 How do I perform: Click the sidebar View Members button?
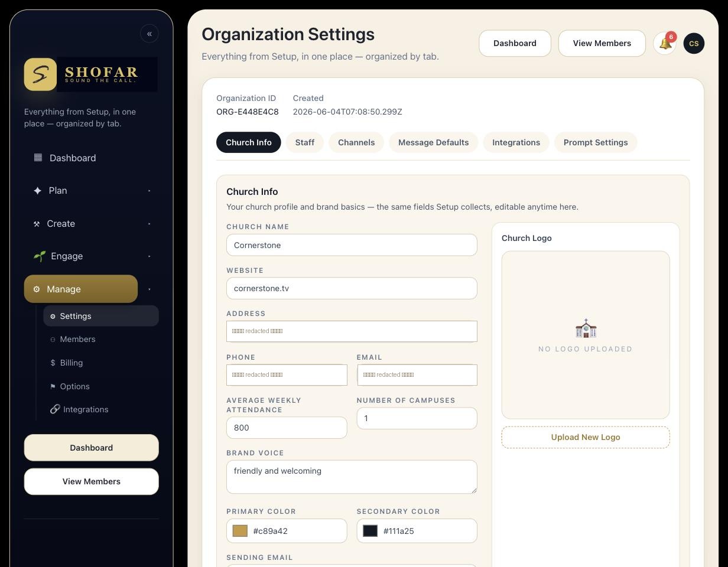tap(92, 481)
